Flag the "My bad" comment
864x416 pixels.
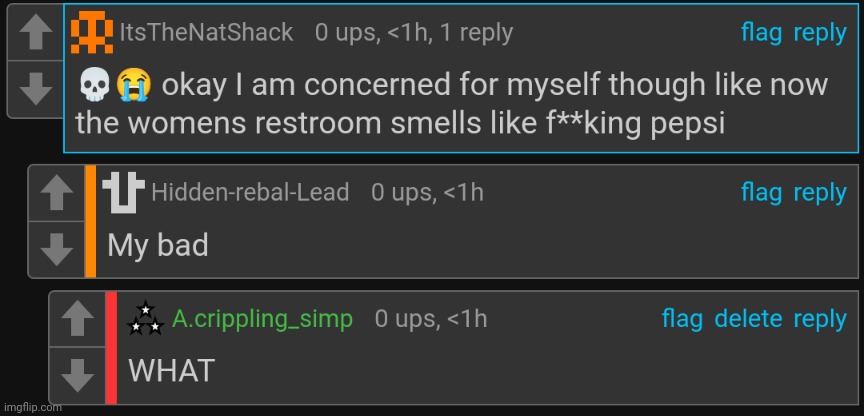click(x=761, y=193)
